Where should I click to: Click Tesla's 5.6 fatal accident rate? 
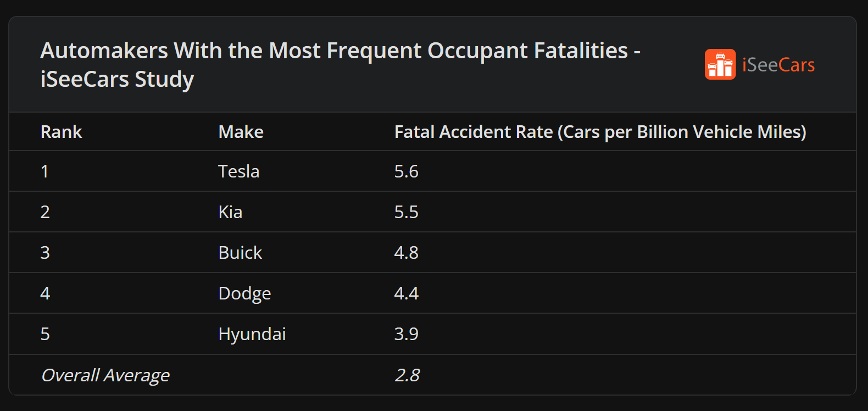tap(406, 171)
